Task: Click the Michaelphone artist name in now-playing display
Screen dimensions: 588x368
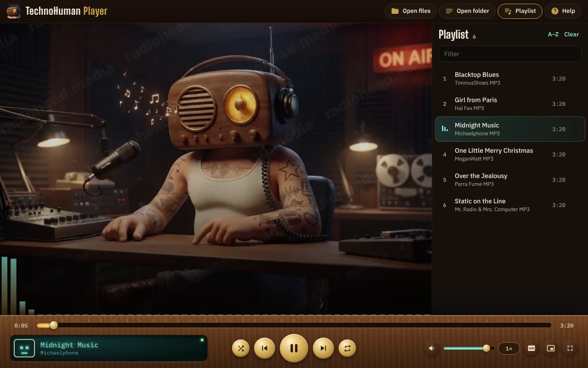Action: (x=59, y=353)
